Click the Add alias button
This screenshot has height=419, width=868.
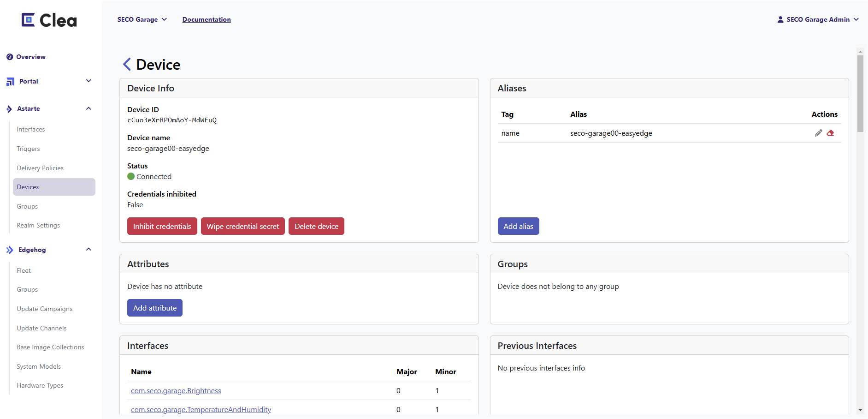(518, 226)
